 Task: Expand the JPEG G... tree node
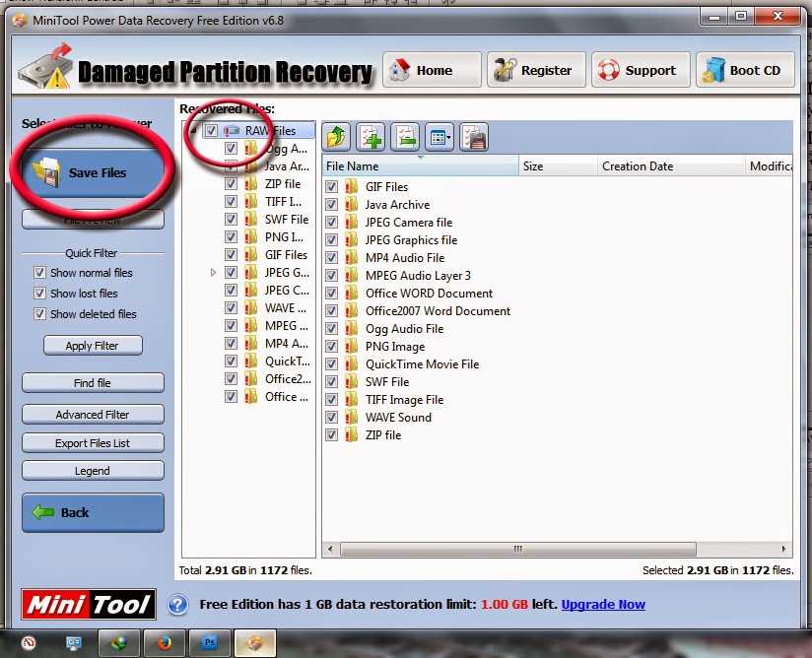[x=213, y=272]
